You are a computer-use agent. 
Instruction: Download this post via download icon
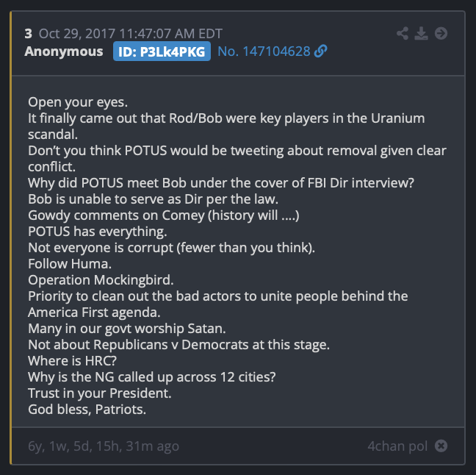tap(421, 33)
